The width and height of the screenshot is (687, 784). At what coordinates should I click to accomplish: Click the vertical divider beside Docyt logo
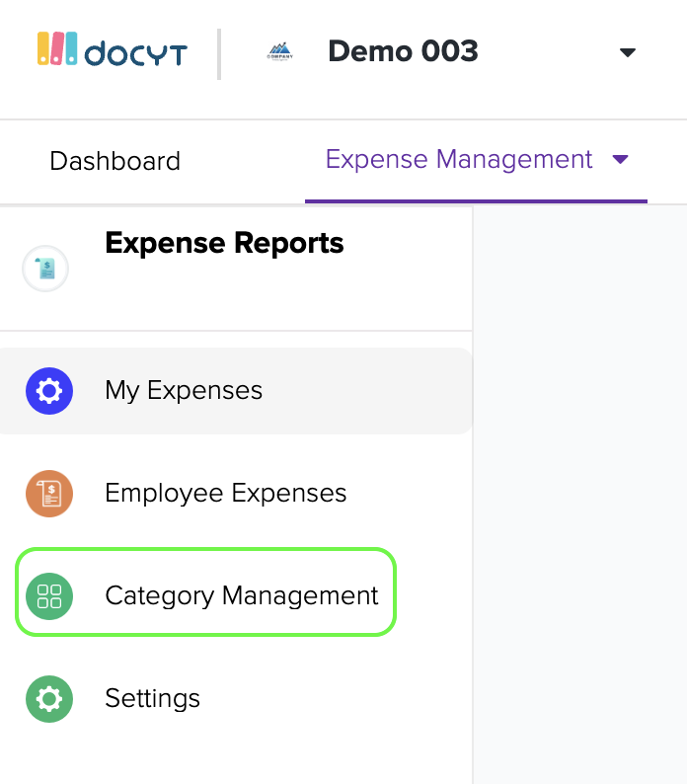tap(219, 53)
